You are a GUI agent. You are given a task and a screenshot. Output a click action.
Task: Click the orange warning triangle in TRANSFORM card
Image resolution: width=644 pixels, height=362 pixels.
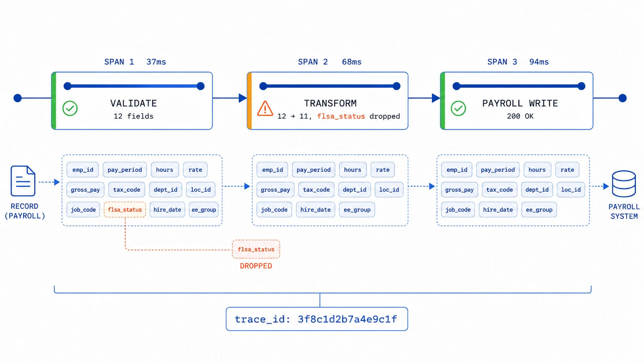pos(265,108)
